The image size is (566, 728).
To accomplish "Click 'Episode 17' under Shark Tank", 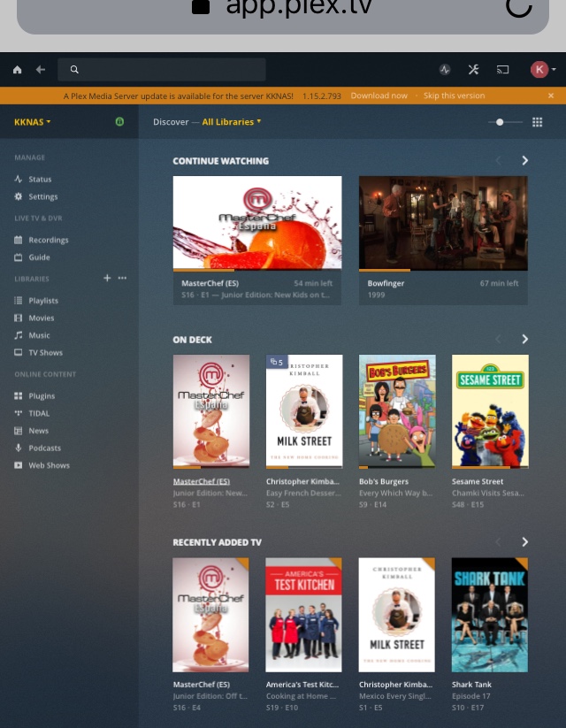I will pos(470,696).
